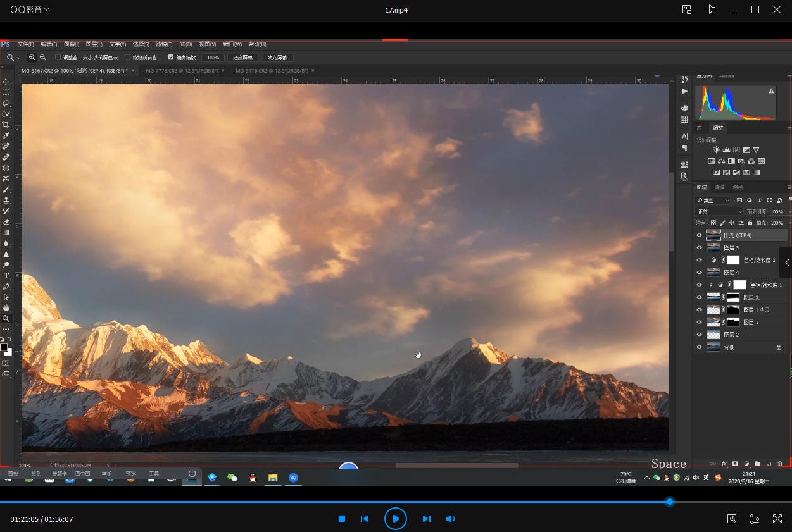Mute the player volume
Image resolution: width=792 pixels, height=532 pixels.
[451, 519]
